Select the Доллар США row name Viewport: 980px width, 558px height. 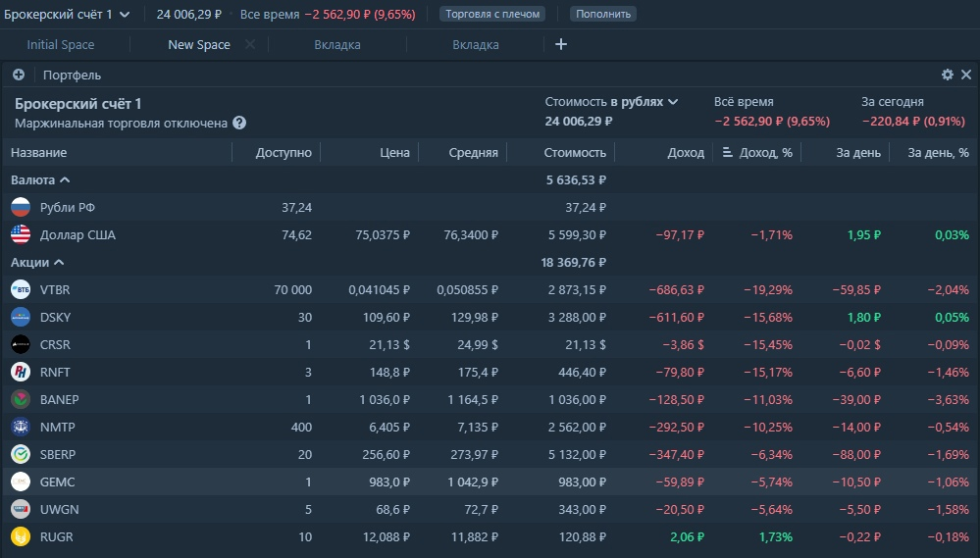click(x=78, y=235)
